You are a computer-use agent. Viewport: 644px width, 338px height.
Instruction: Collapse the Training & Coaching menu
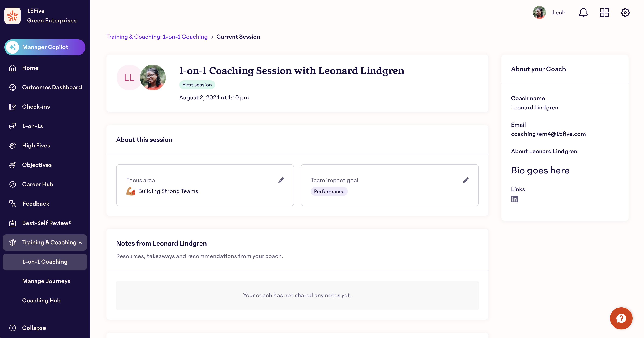45,242
